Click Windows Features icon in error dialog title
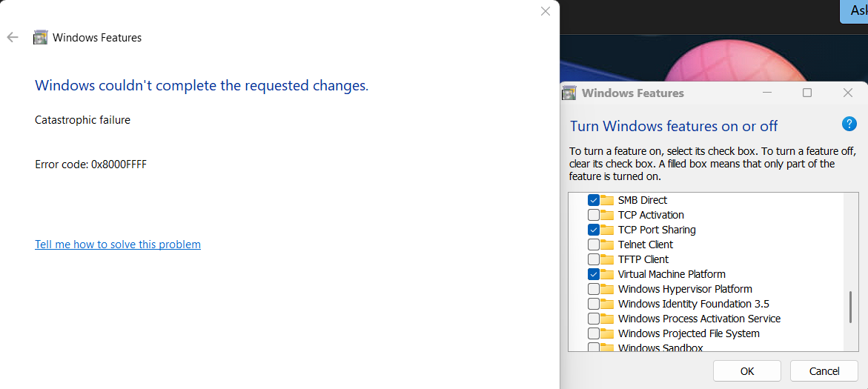868x389 pixels. [41, 38]
